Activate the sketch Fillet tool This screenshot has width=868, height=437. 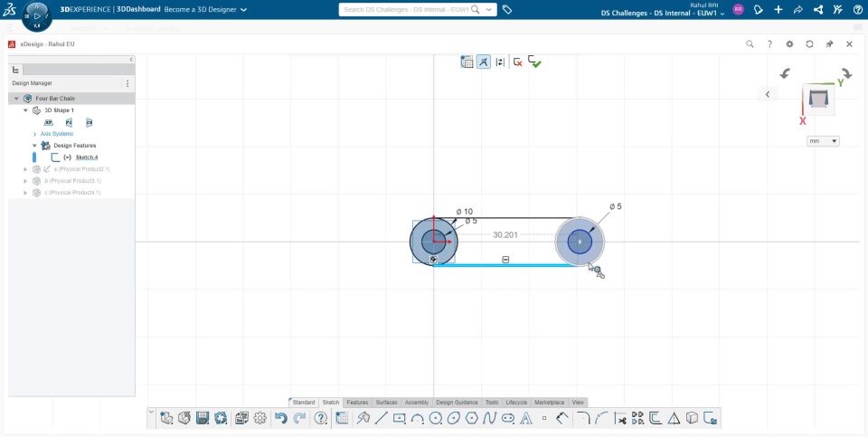coord(583,418)
